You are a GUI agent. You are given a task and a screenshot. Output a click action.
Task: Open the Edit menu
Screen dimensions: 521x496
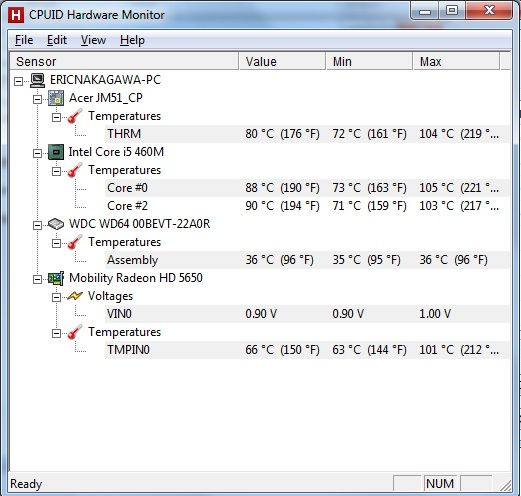click(57, 40)
